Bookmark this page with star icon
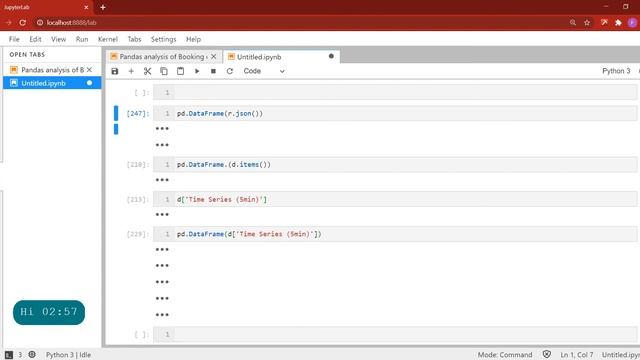Image resolution: width=640 pixels, height=360 pixels. pos(587,22)
